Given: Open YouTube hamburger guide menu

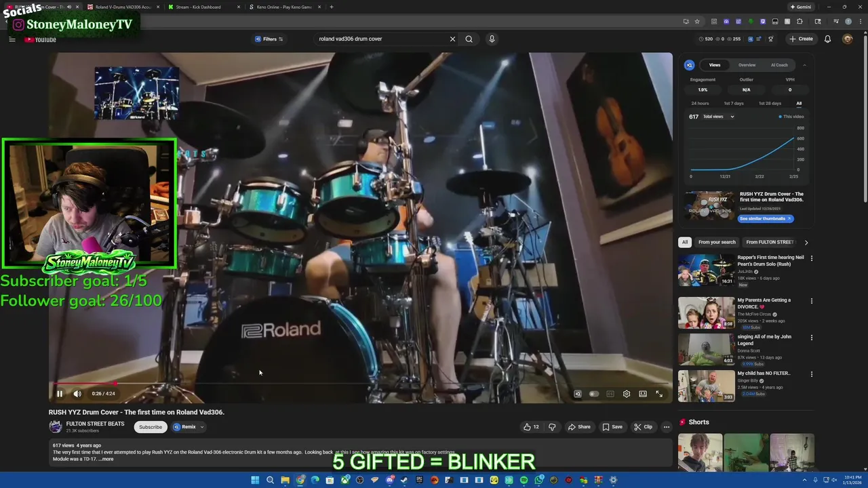Looking at the screenshot, I should (x=12, y=39).
